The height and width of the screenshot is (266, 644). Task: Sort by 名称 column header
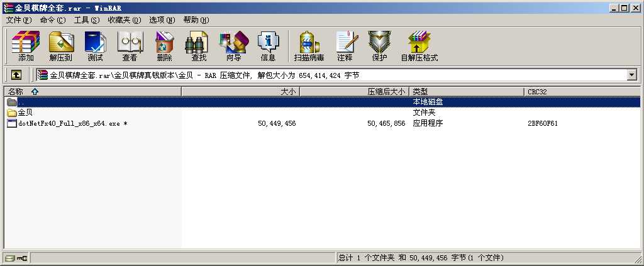coord(93,92)
